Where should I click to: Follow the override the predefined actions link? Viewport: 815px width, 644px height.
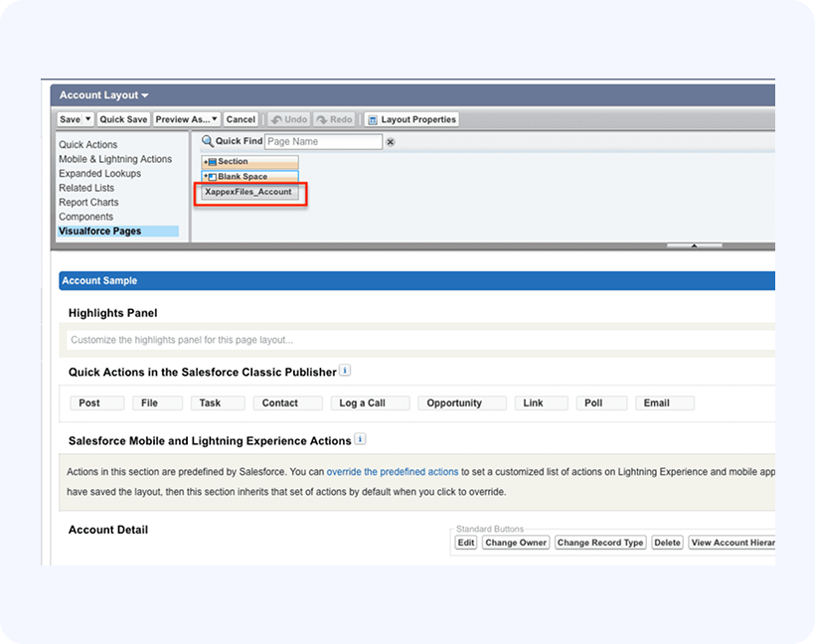(x=392, y=472)
